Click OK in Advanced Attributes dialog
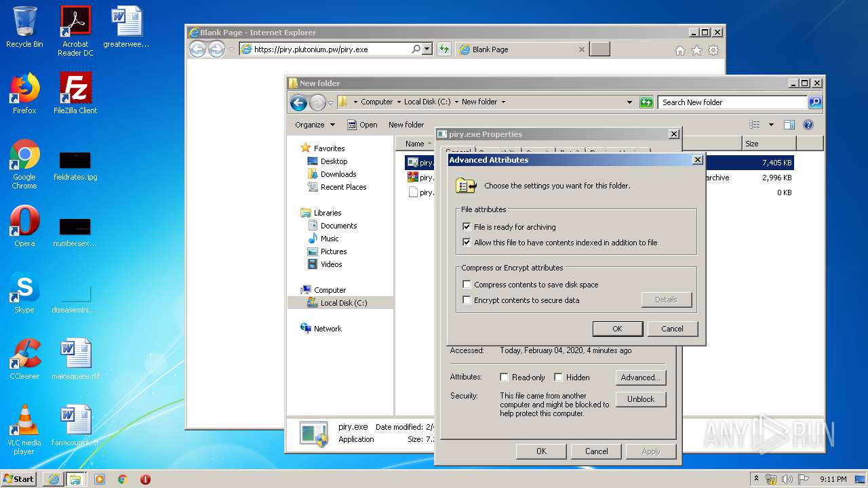 coord(617,329)
